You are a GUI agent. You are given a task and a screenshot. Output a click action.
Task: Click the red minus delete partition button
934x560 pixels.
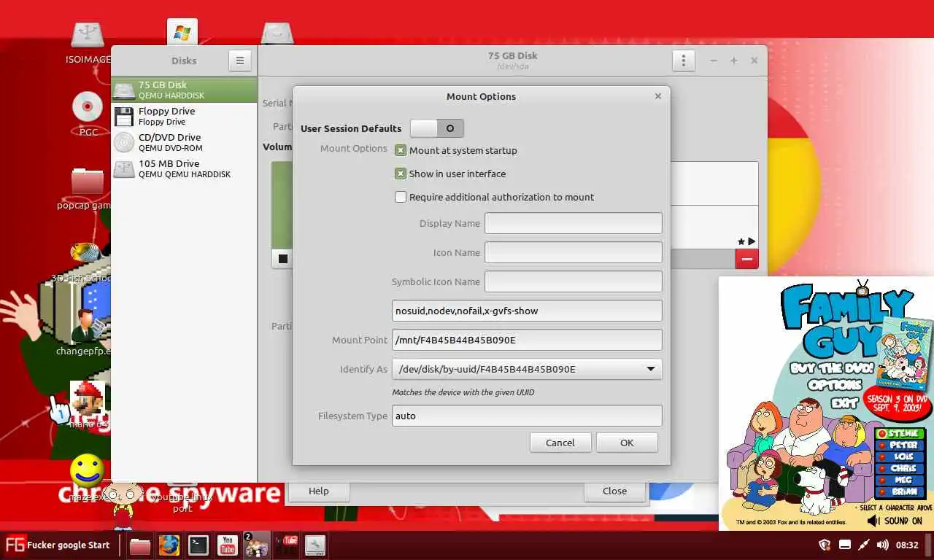(747, 259)
